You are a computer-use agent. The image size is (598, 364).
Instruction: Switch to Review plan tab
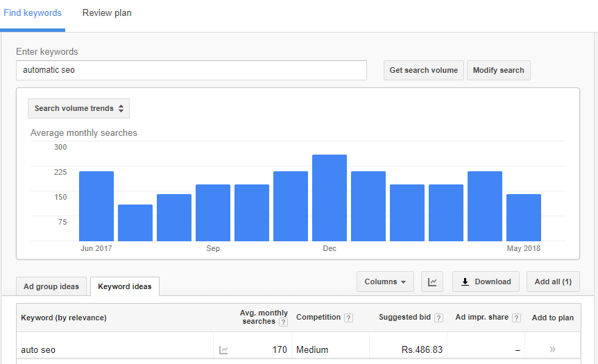pyautogui.click(x=107, y=13)
